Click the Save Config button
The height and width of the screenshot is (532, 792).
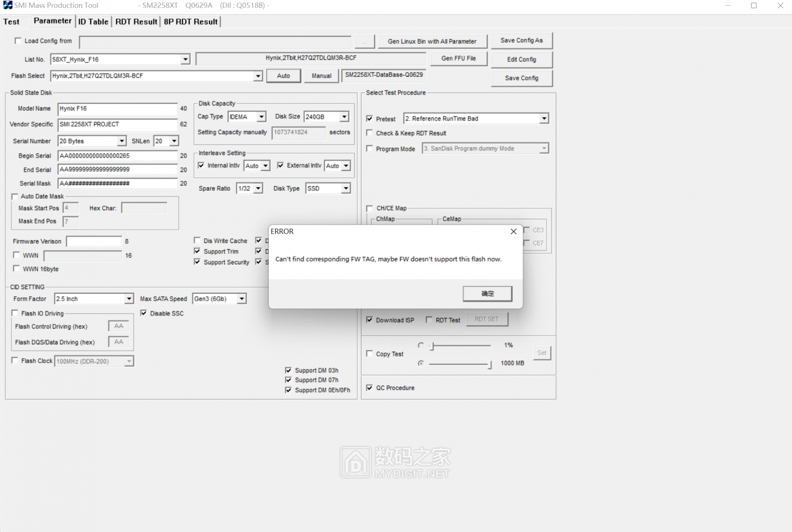pos(521,78)
